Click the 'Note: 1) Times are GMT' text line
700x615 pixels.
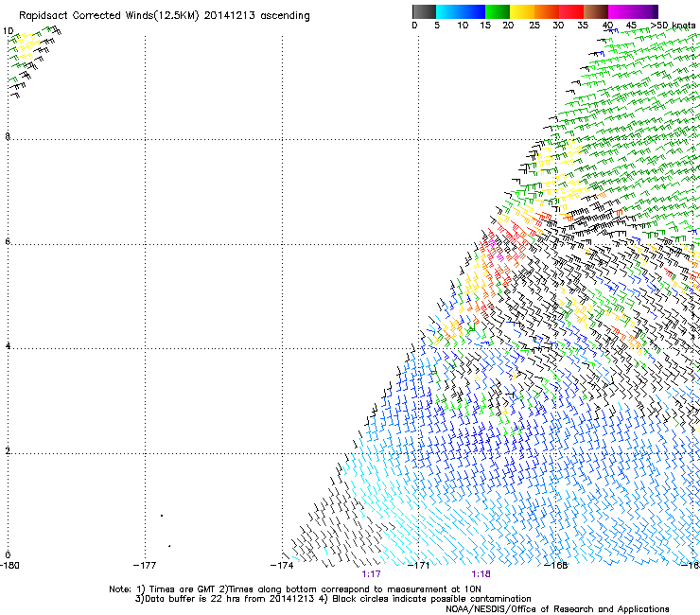tap(295, 589)
